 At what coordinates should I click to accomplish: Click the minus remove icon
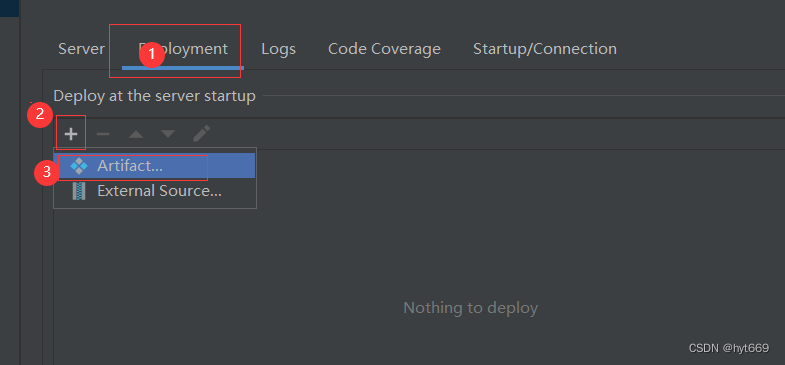103,134
